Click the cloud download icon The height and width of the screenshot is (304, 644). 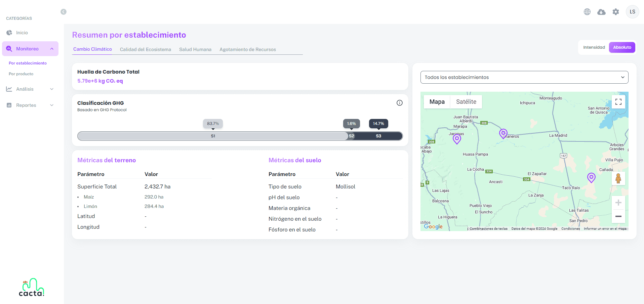[x=601, y=12]
